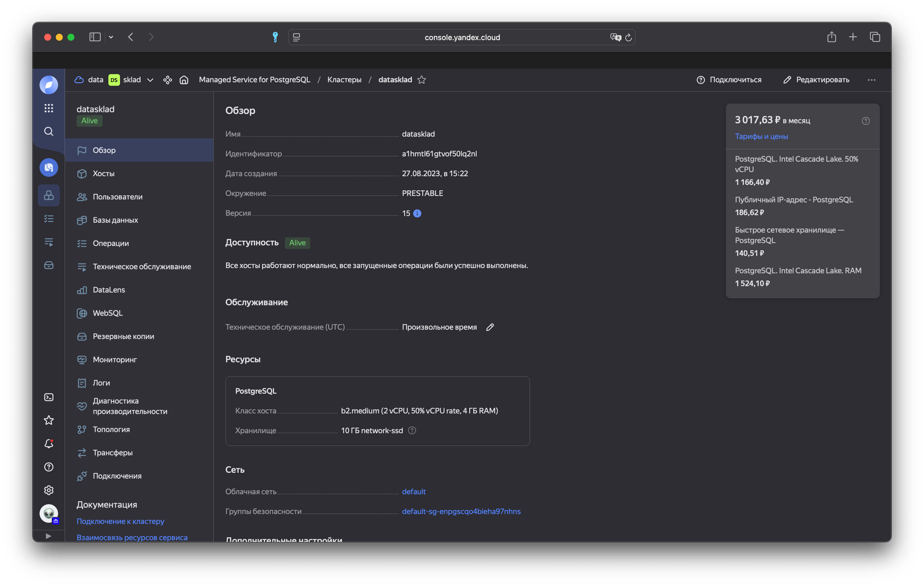Open the help question icon in left rail

[x=49, y=467]
